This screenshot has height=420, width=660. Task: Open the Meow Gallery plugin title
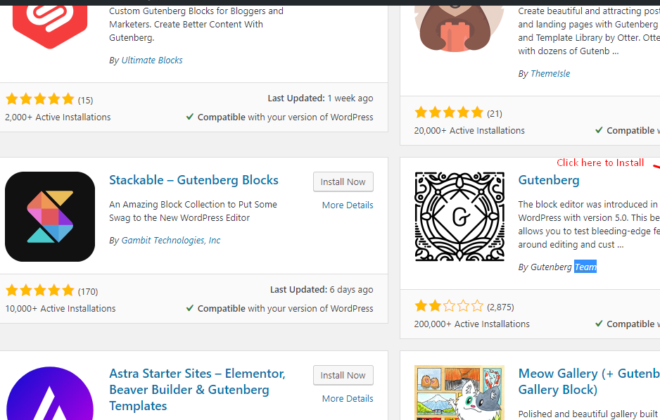pos(589,382)
